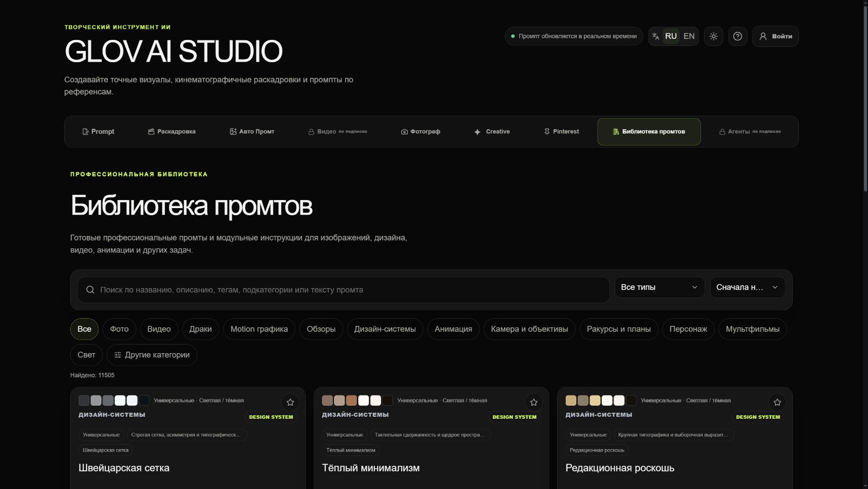868x489 pixels.
Task: Filter by Фото category
Action: [119, 329]
